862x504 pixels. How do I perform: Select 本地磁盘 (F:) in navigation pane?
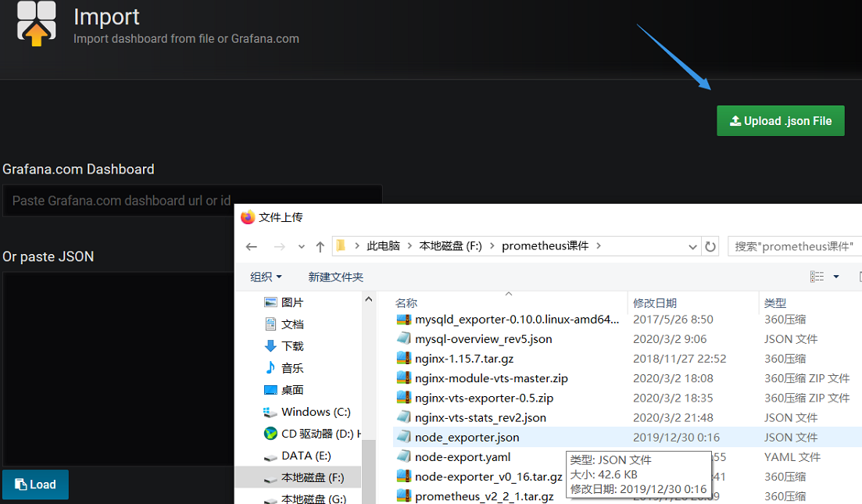[313, 477]
